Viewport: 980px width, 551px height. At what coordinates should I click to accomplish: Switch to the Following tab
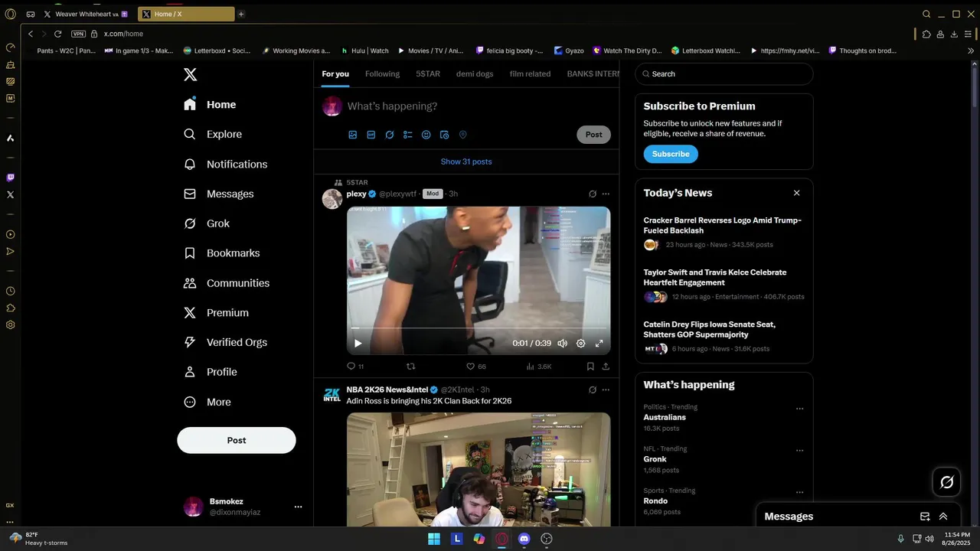(382, 74)
